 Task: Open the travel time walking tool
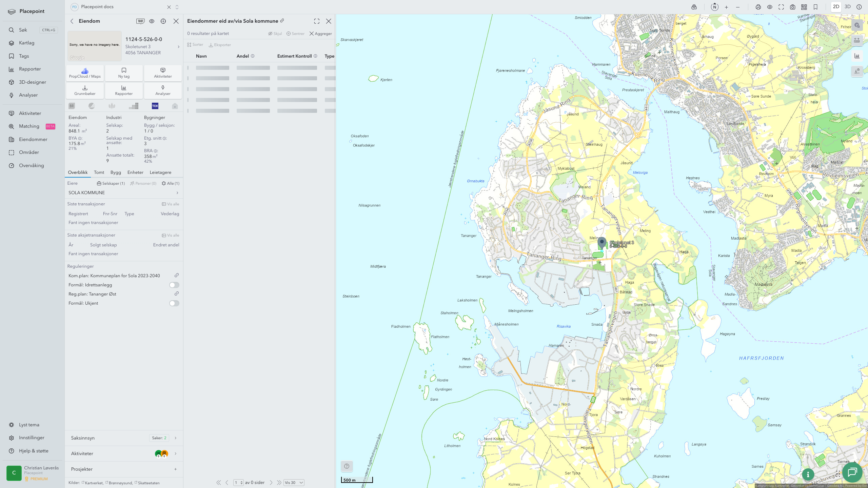(857, 71)
